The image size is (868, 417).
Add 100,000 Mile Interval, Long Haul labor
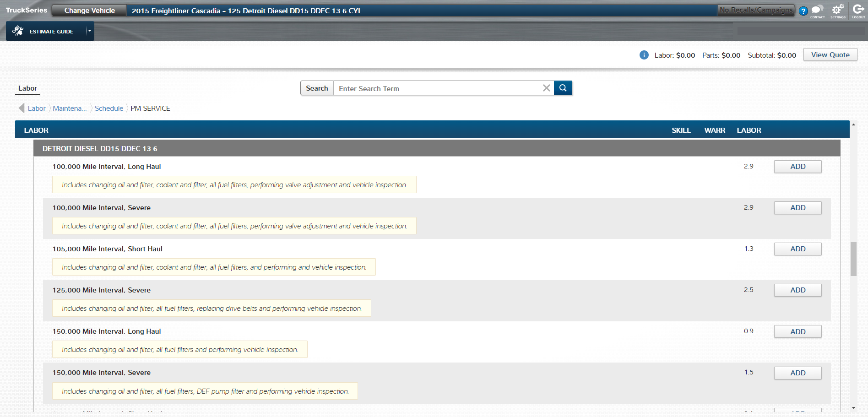click(x=797, y=167)
